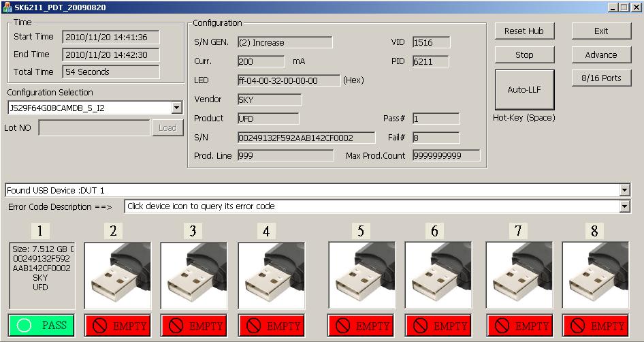Click the red EMPTY indicator under port 8

click(596, 326)
